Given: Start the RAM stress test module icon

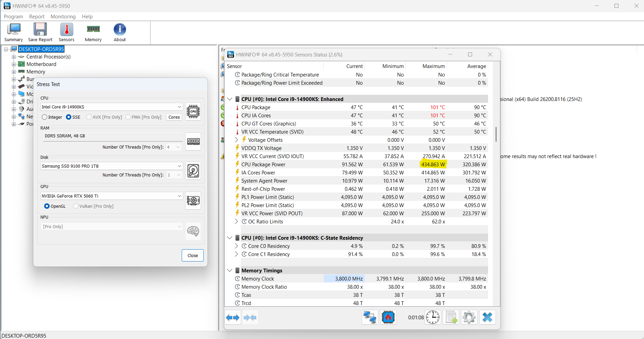Looking at the screenshot, I should coord(193,141).
